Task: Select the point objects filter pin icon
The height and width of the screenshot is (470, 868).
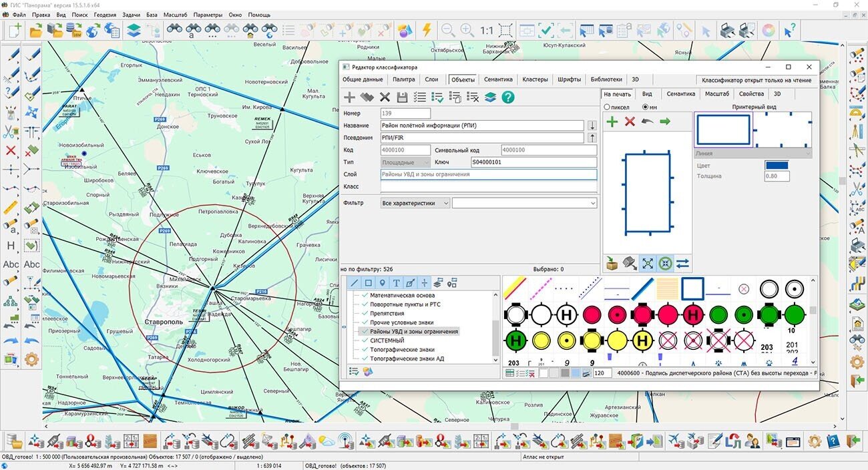Action: 382,283
